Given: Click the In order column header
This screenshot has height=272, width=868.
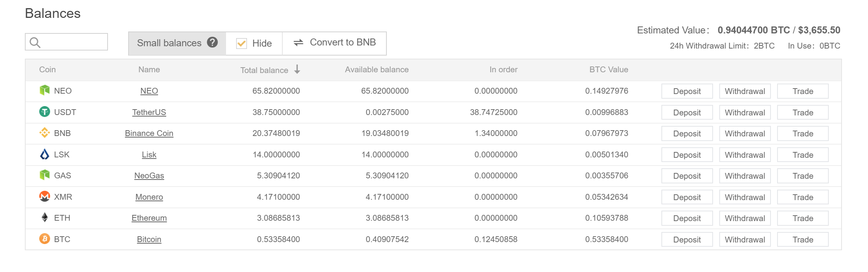Looking at the screenshot, I should coord(503,70).
